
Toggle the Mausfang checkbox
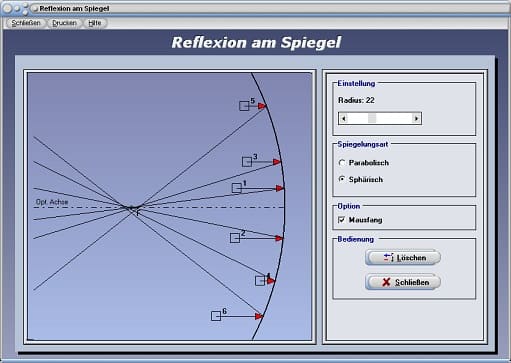click(341, 220)
